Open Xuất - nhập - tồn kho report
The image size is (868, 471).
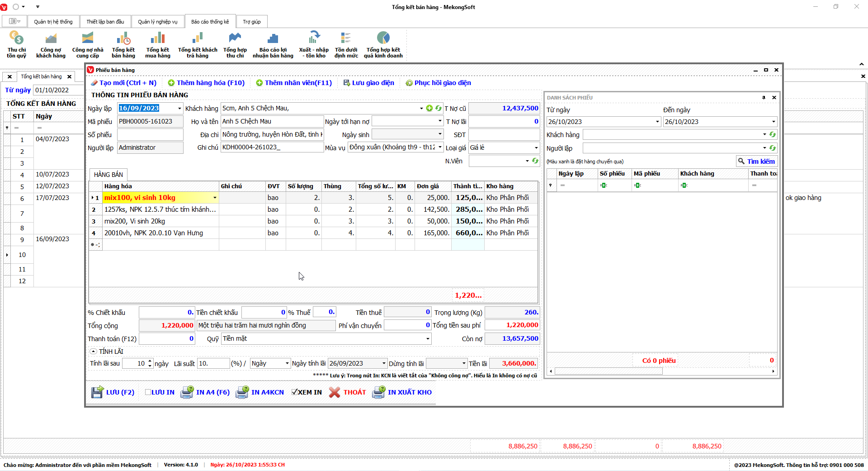pos(313,44)
